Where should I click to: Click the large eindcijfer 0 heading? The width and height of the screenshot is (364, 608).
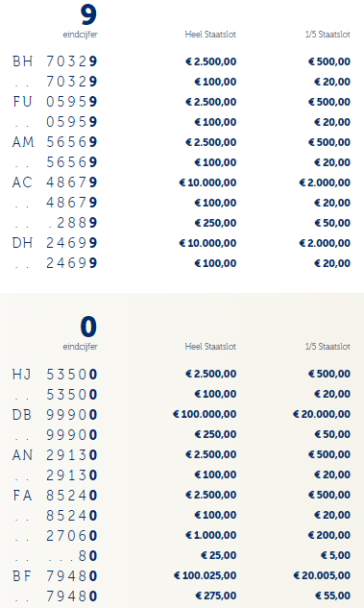pyautogui.click(x=88, y=327)
